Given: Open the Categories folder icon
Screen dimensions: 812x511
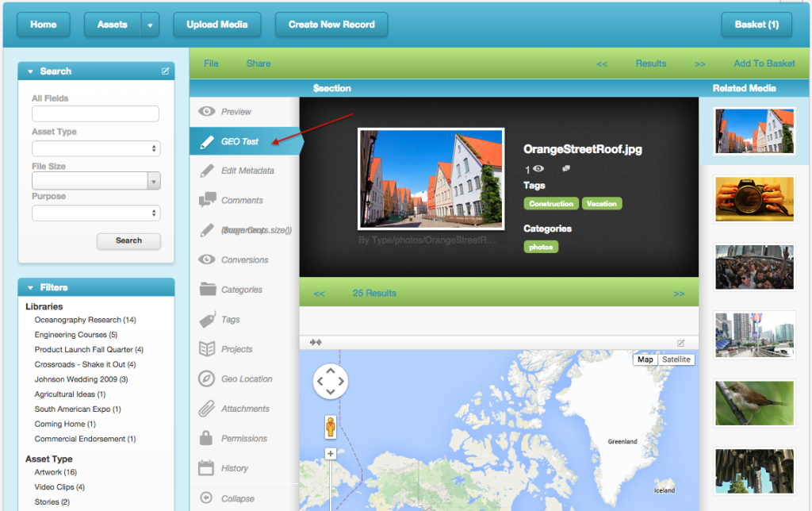Looking at the screenshot, I should pyautogui.click(x=207, y=289).
